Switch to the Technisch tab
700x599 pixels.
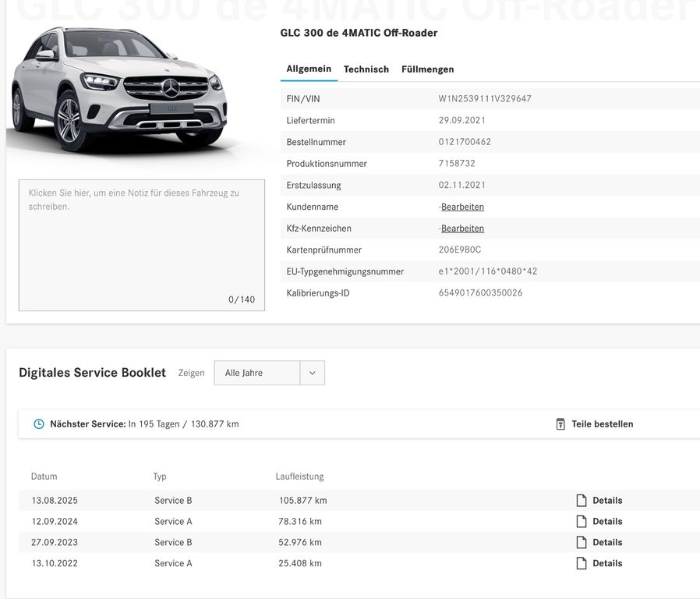click(366, 69)
